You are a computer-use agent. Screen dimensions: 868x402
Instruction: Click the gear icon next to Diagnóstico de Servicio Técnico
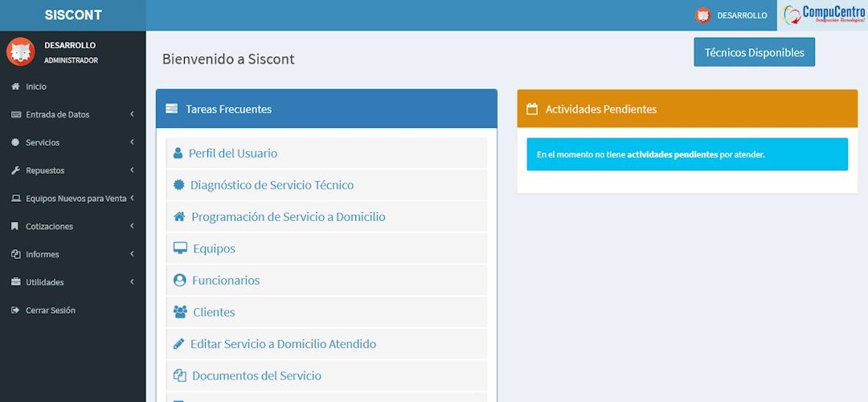coord(178,185)
